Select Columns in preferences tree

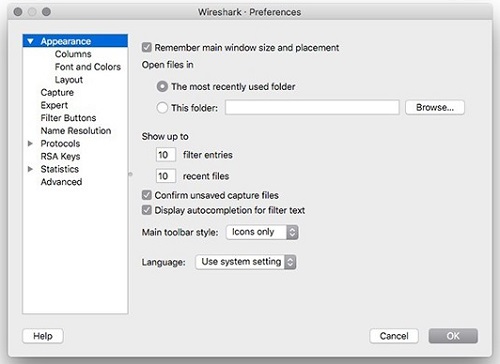(x=73, y=54)
